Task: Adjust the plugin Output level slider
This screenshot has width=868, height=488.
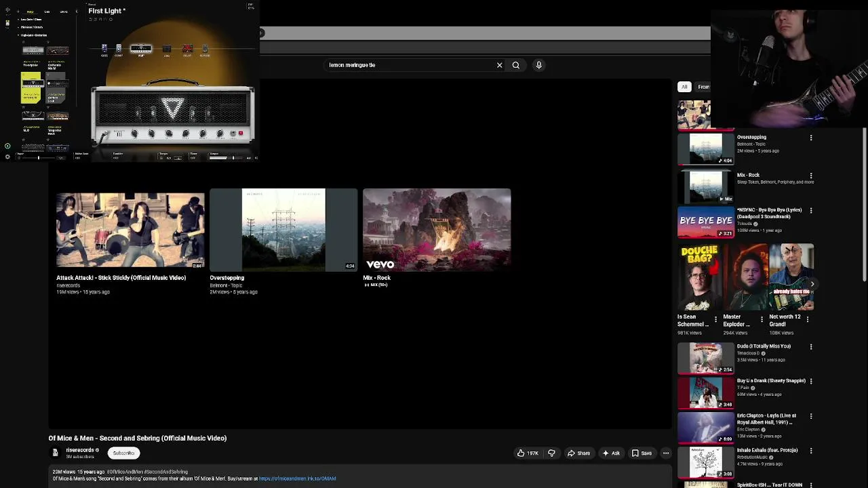Action: pyautogui.click(x=227, y=157)
